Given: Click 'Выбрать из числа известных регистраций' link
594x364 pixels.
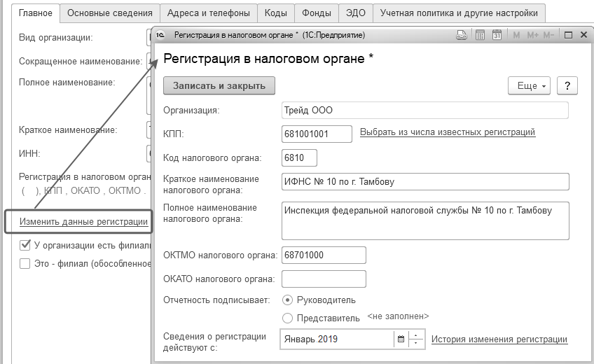Looking at the screenshot, I should click(448, 132).
